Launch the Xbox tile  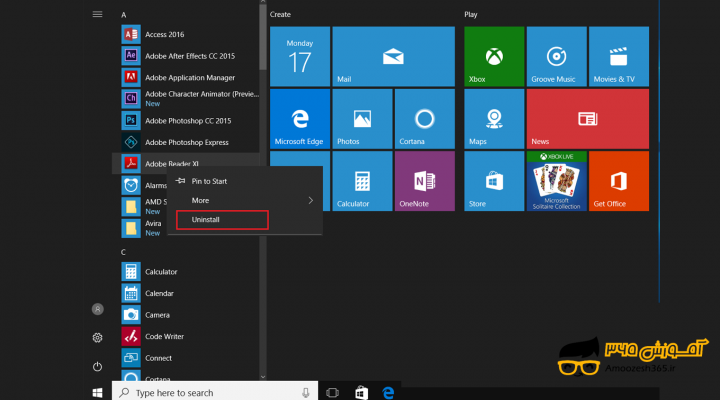pyautogui.click(x=494, y=56)
